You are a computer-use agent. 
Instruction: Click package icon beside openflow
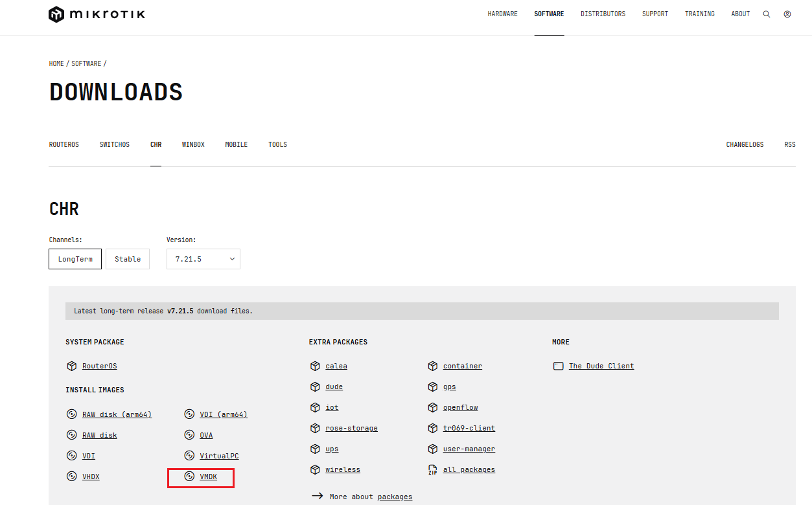pyautogui.click(x=433, y=407)
